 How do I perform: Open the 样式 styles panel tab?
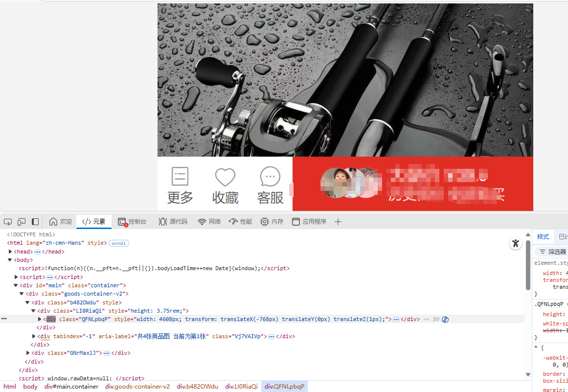(x=543, y=237)
